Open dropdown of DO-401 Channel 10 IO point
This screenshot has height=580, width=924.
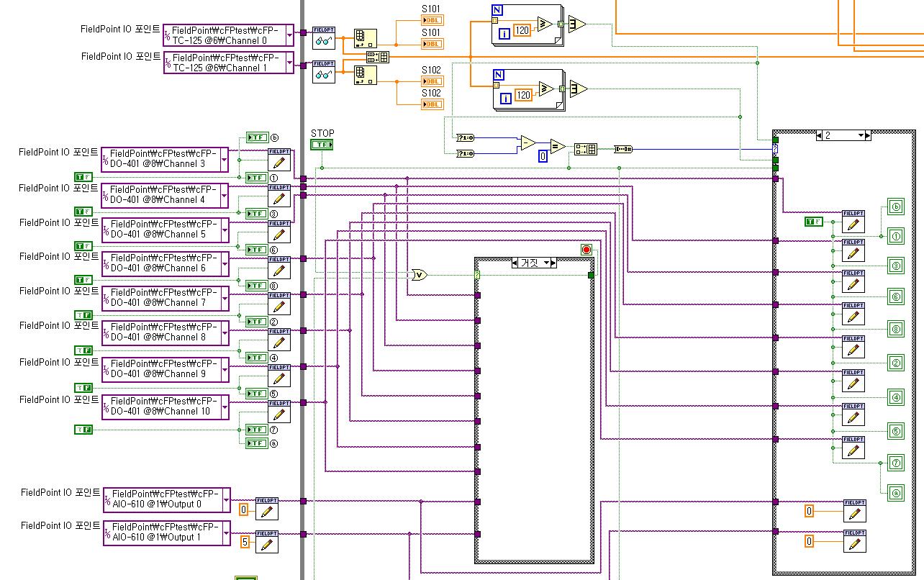(224, 407)
